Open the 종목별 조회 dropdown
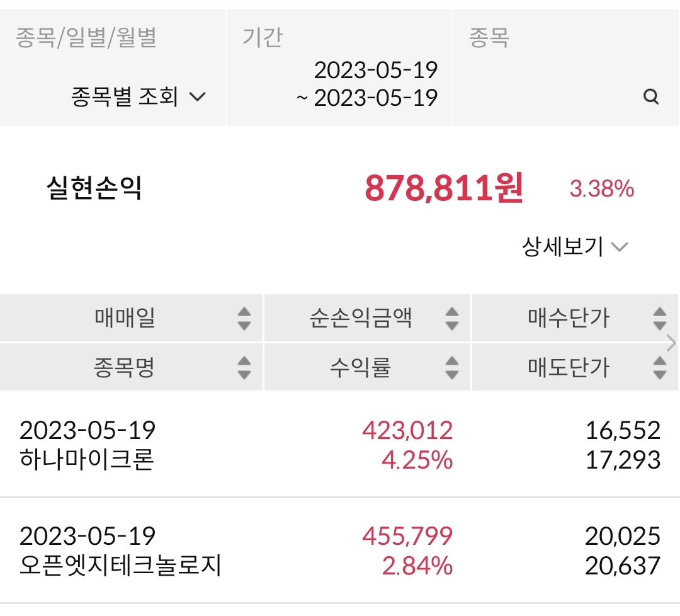The width and height of the screenshot is (680, 616). coord(139,98)
